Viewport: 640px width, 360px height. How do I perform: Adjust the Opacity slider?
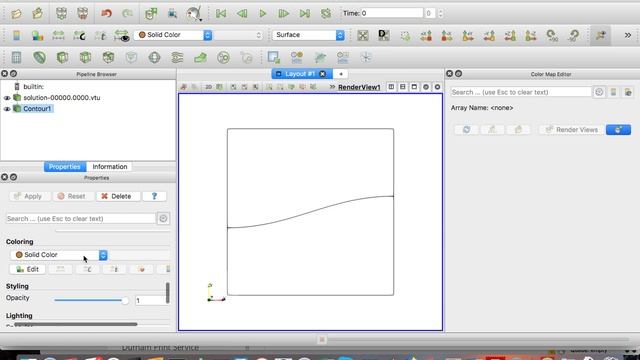pyautogui.click(x=91, y=300)
